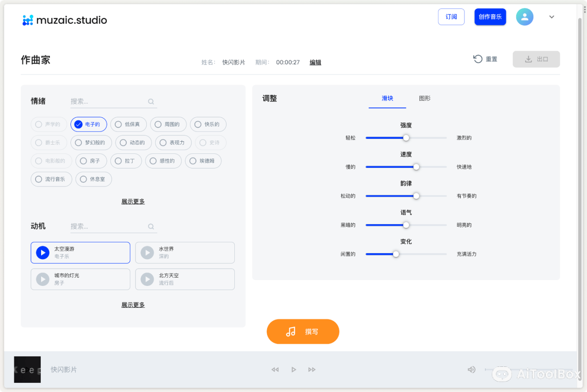Click the 重置 reset icon
The height and width of the screenshot is (392, 587).
click(478, 59)
